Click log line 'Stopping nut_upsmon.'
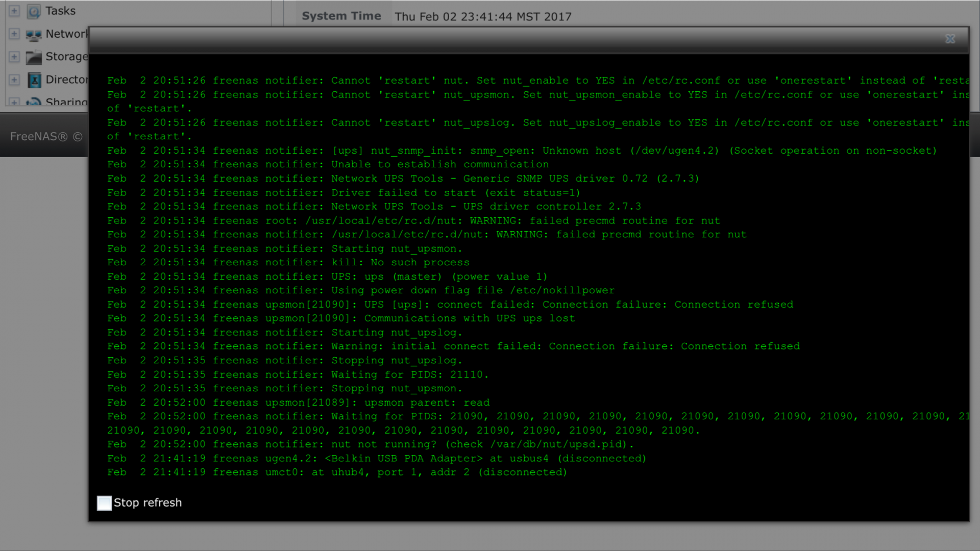Image resolution: width=980 pixels, height=551 pixels. [x=285, y=388]
